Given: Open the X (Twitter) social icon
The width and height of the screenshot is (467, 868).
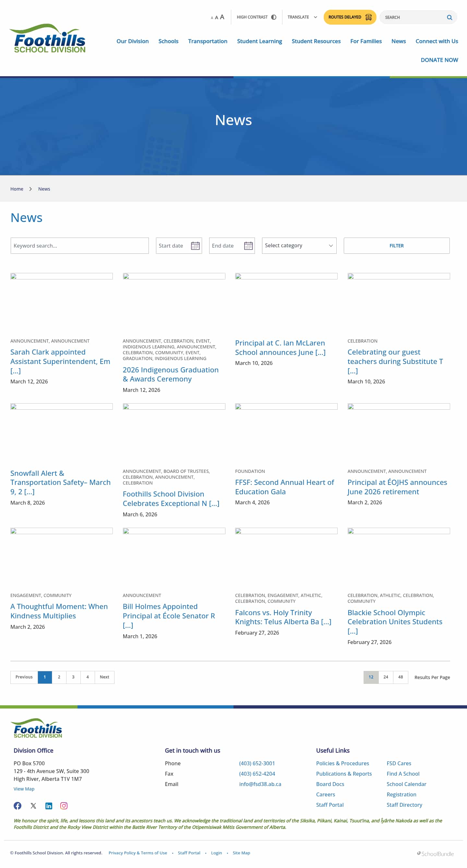Looking at the screenshot, I should click(x=33, y=805).
